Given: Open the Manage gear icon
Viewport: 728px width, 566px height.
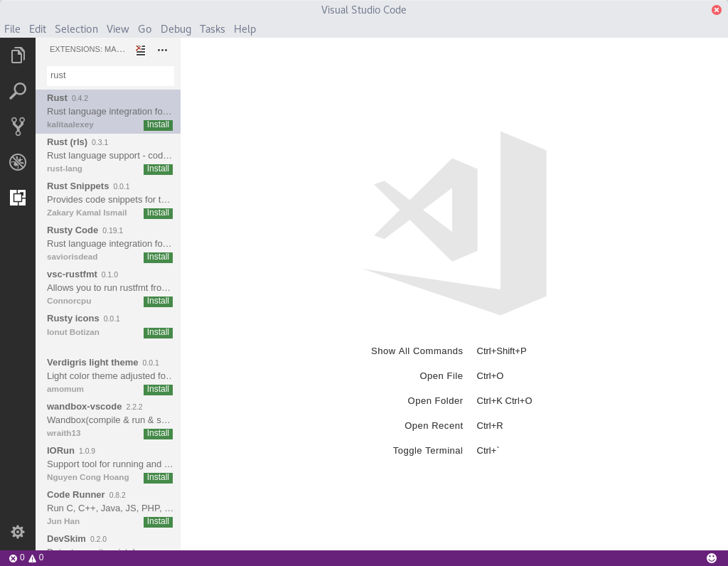Looking at the screenshot, I should point(18,532).
